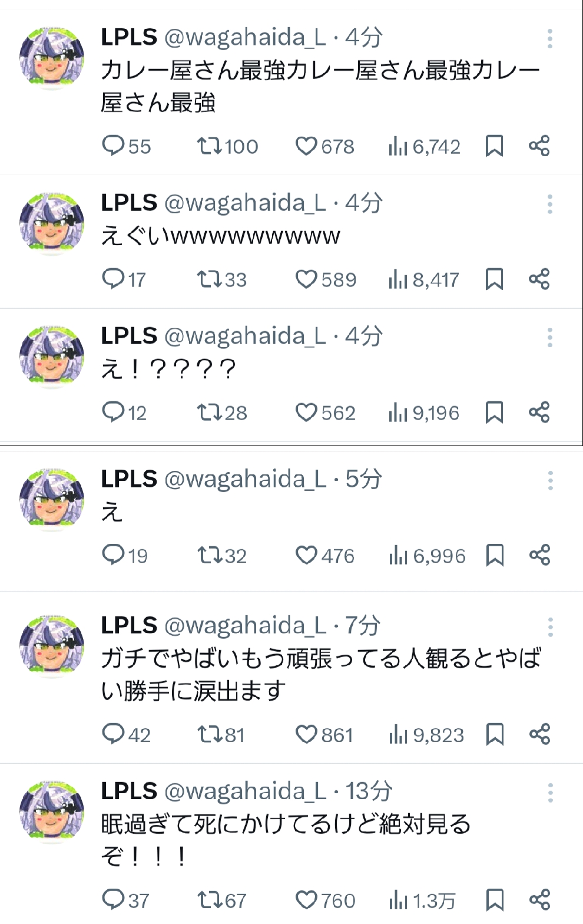
Task: Retweet the post showing 100 retweets
Action: click(227, 146)
